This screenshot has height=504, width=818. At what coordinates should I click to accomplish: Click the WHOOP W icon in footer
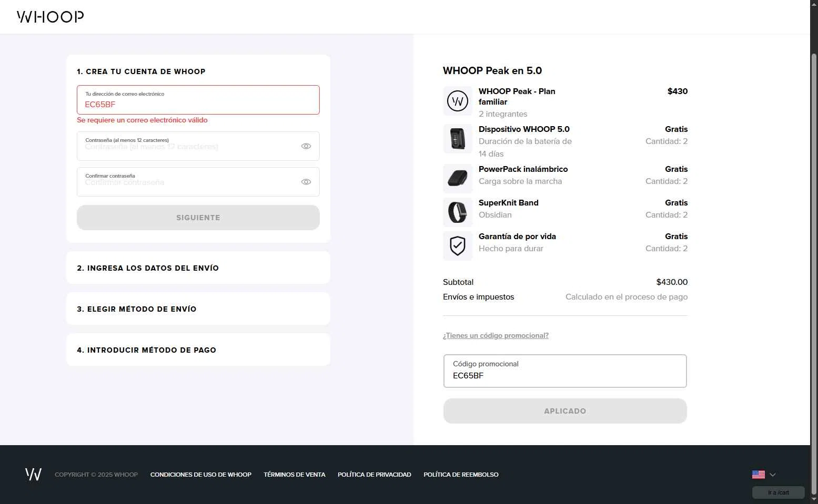pos(33,474)
